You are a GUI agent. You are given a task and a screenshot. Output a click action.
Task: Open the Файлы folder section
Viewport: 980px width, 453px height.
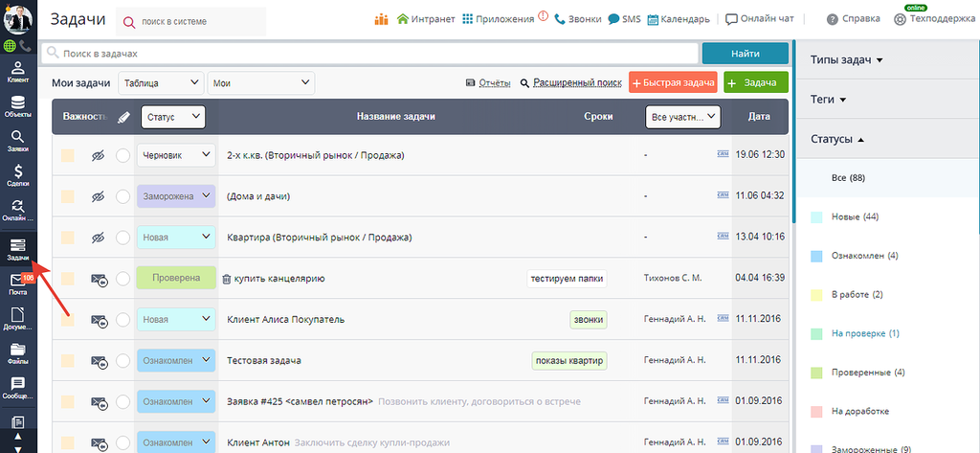tap(18, 353)
